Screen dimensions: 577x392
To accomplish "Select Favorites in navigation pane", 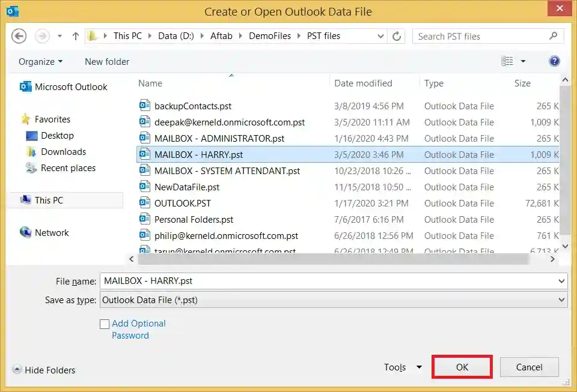I will [46, 119].
